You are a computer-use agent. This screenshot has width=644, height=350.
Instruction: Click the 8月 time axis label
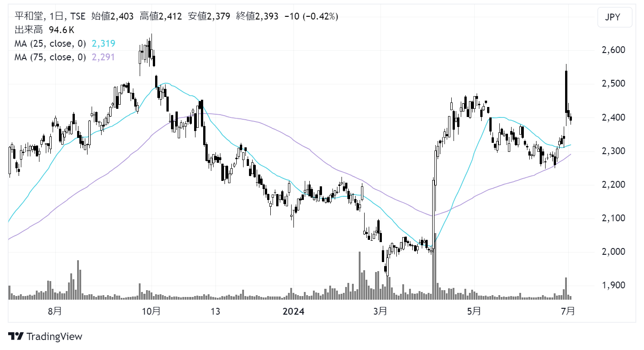click(x=54, y=311)
